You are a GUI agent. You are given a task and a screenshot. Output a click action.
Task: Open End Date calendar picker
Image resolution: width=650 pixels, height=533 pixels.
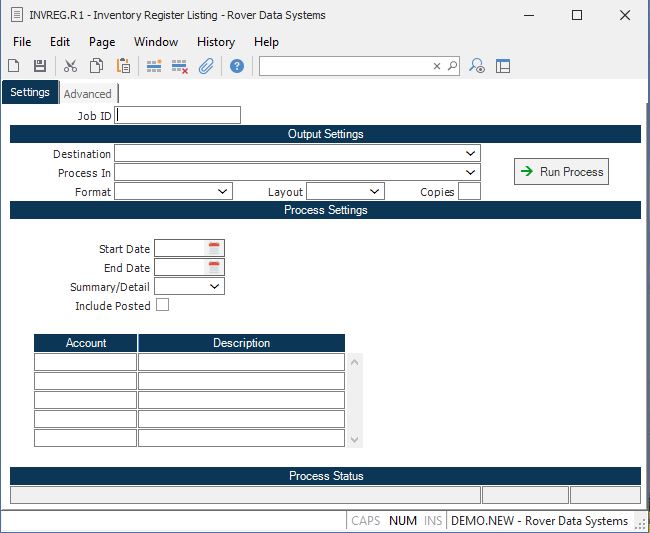tap(214, 267)
